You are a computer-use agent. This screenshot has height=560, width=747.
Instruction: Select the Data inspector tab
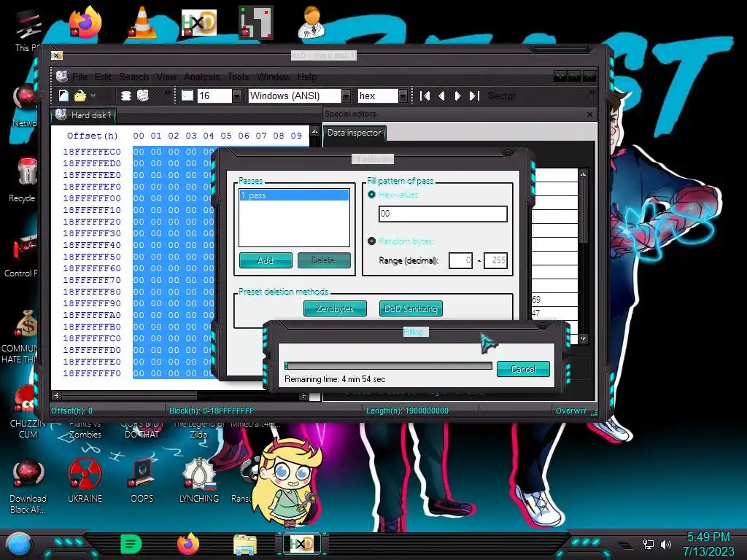click(354, 133)
